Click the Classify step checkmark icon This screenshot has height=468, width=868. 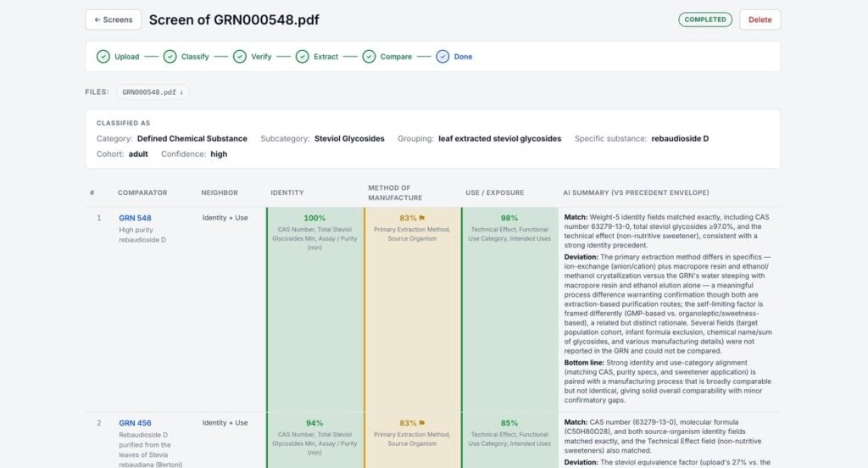coord(170,57)
